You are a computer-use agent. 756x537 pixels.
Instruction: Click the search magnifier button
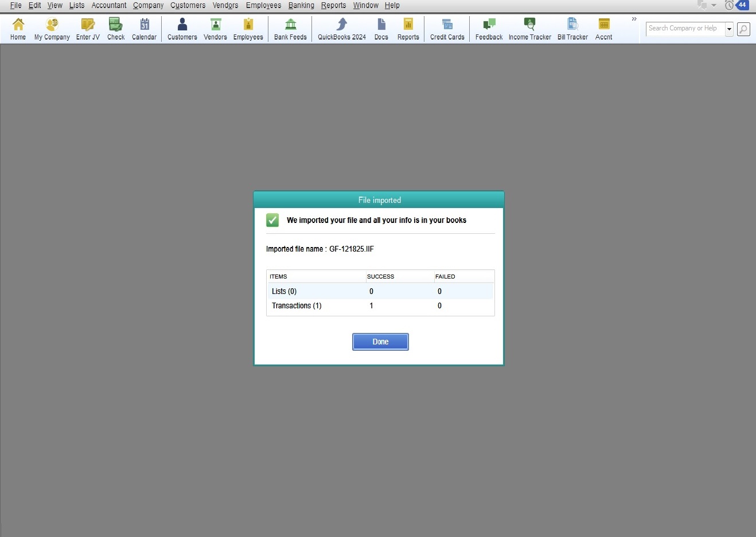coord(743,29)
